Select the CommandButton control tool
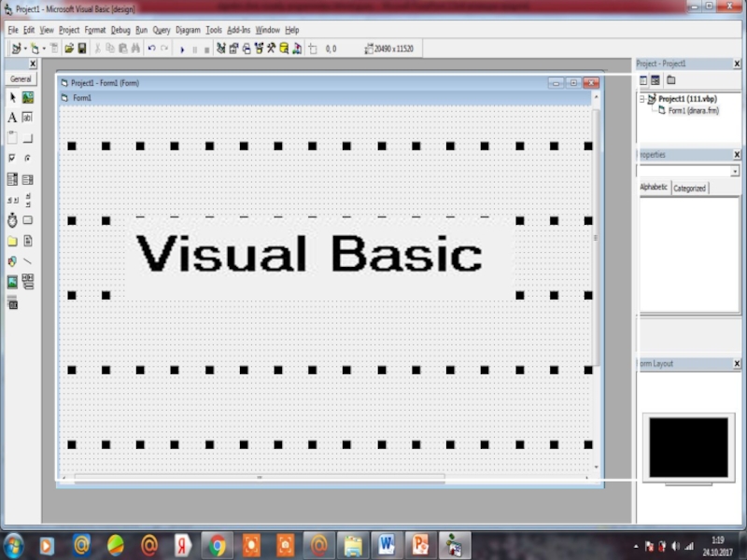 28,138
